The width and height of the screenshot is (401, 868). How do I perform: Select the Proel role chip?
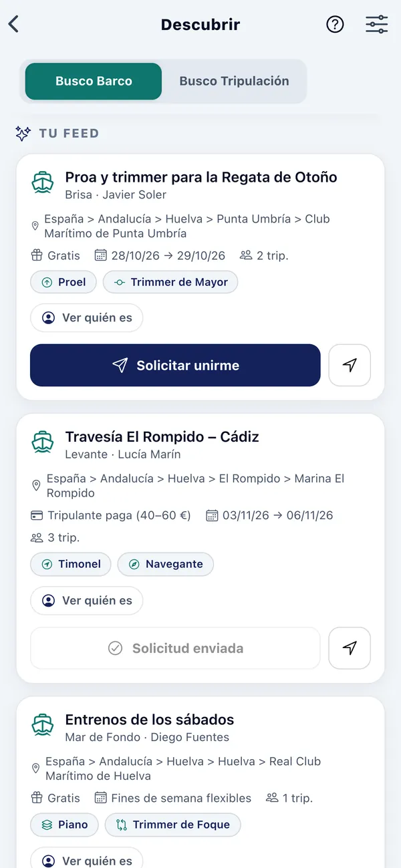click(x=63, y=282)
